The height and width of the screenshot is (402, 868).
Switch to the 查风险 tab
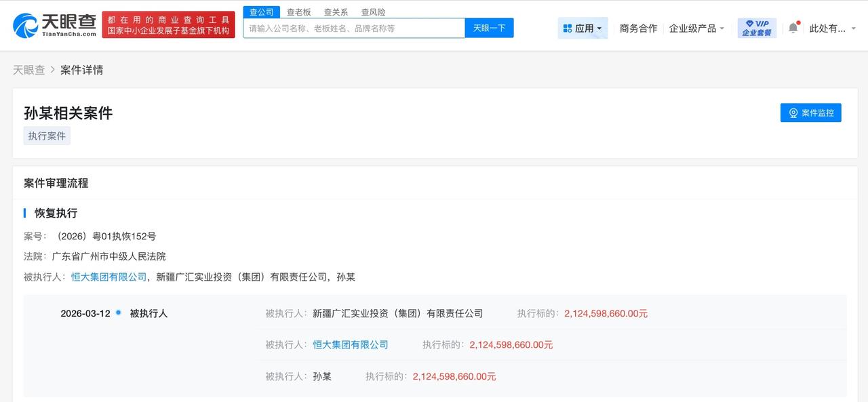[x=373, y=12]
